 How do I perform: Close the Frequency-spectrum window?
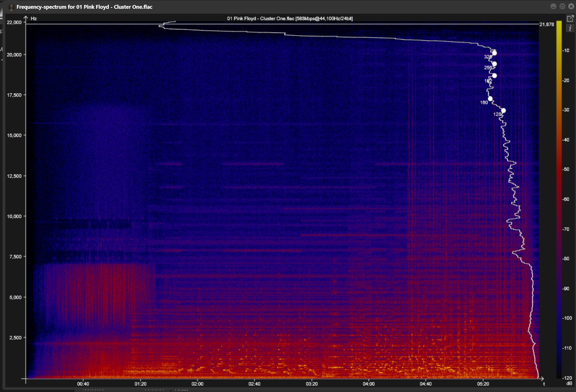pos(571,6)
